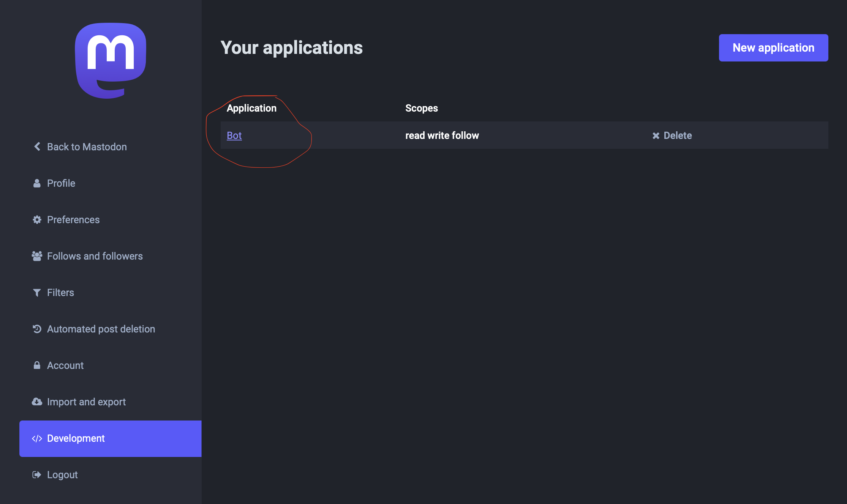Return via Back to Mastodon link
Screen dimensions: 847x504
(87, 147)
